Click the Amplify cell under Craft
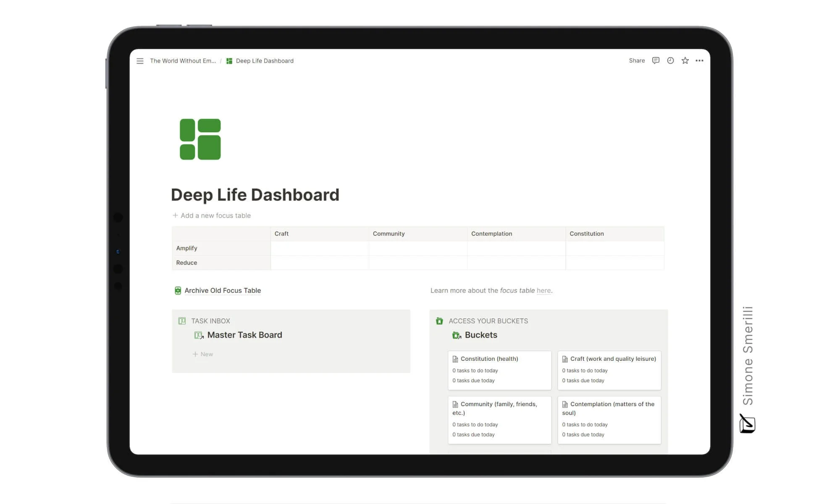Screen dimensions: 840x504 320,248
